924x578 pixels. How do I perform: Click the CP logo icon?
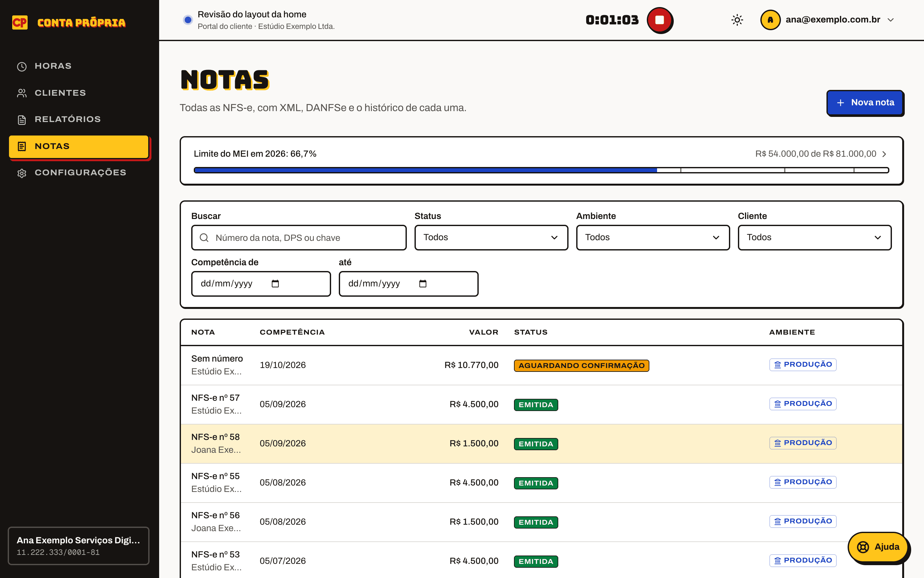click(x=20, y=22)
